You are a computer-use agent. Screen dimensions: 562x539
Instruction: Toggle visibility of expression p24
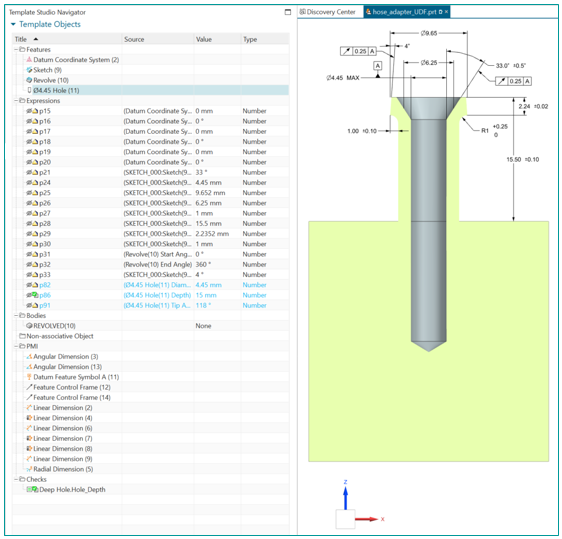(29, 183)
